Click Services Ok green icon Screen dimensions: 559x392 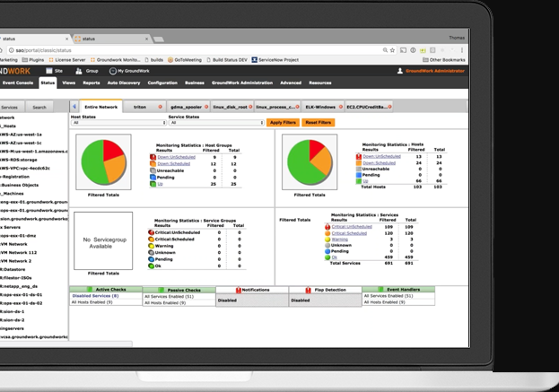[x=328, y=257]
